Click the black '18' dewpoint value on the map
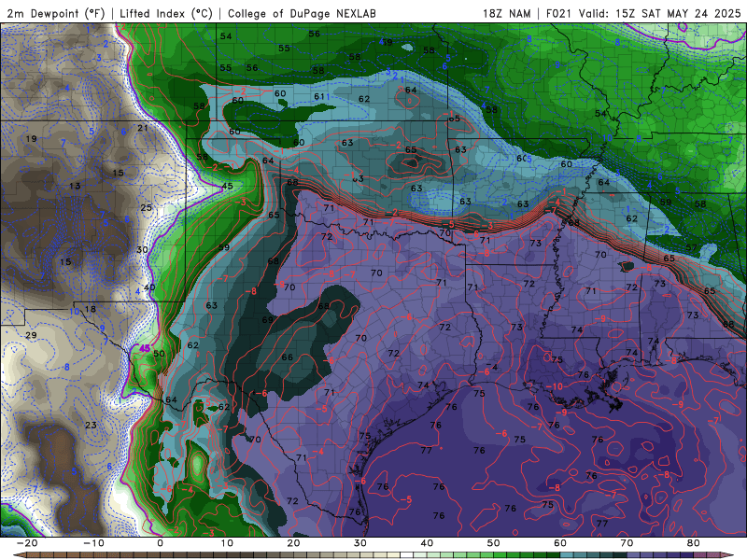This screenshot has width=747, height=560. 90,309
